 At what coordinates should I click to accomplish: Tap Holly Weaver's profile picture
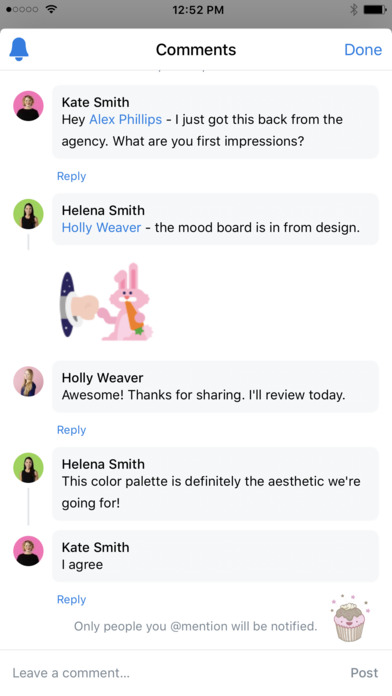[28, 381]
